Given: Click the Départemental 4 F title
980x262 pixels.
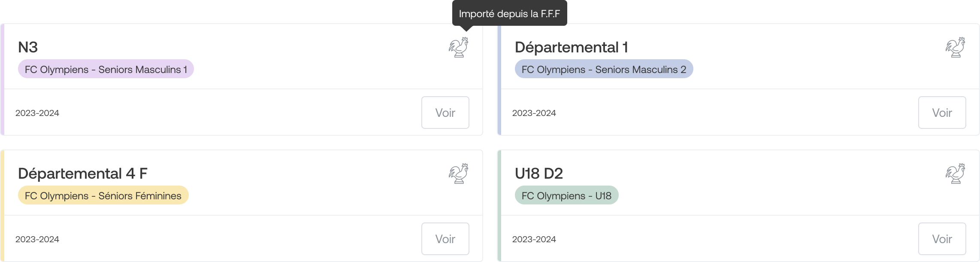Looking at the screenshot, I should tap(82, 174).
